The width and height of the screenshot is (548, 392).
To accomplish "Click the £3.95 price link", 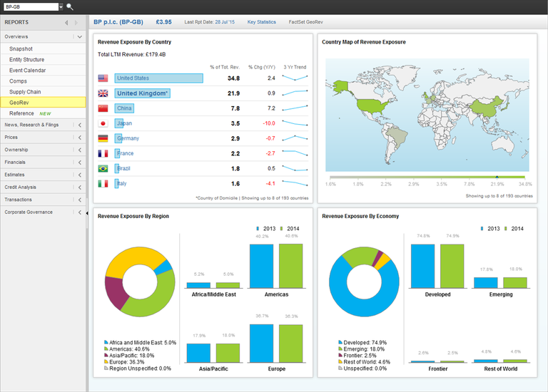I will (x=163, y=22).
